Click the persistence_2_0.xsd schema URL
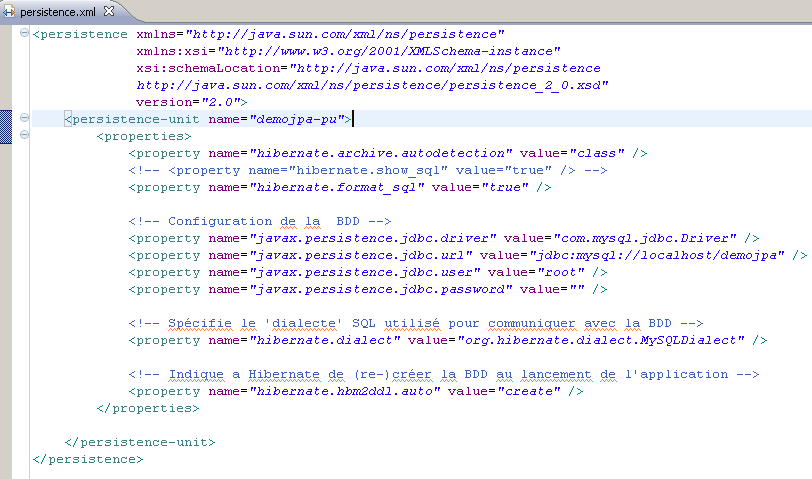 [373, 85]
